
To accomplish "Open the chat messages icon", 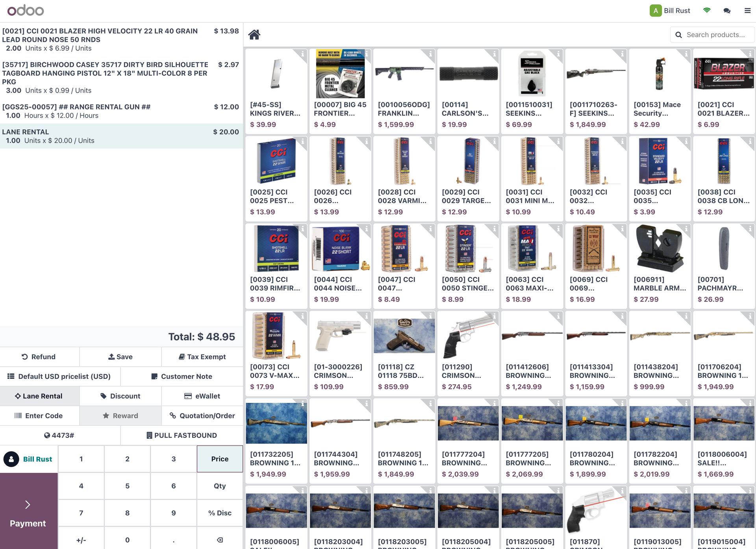I will tap(727, 11).
